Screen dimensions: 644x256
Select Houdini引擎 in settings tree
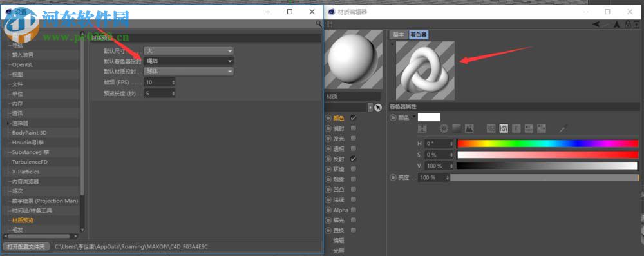[28, 143]
